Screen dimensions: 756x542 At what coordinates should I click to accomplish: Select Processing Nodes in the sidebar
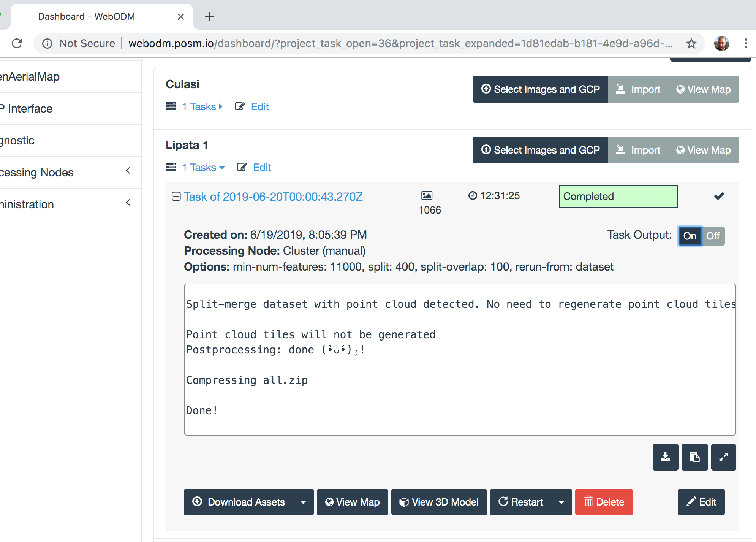(37, 172)
